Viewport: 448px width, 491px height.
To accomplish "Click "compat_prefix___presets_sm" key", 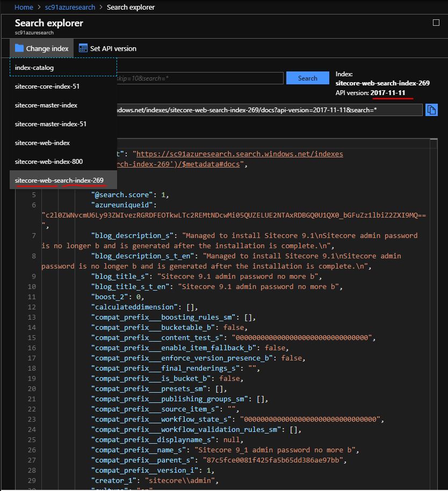I will click(x=149, y=388).
